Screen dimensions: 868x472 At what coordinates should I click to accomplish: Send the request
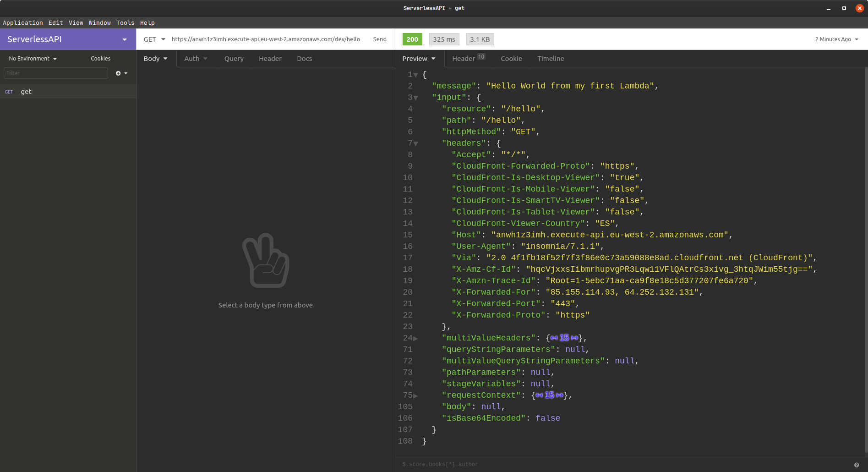380,39
